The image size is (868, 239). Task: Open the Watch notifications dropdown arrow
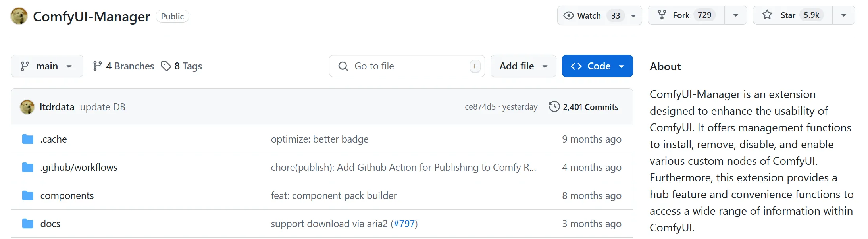(x=633, y=16)
